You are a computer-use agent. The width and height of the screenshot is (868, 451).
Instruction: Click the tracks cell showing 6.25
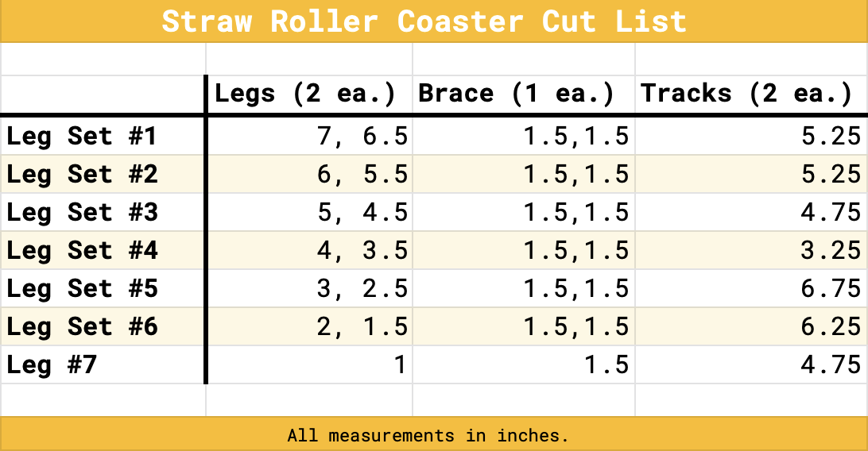click(x=831, y=327)
